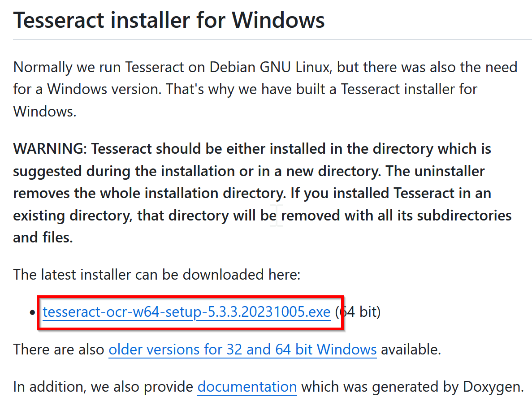Click the bullet point before installer link
532x406 pixels.
(32, 312)
